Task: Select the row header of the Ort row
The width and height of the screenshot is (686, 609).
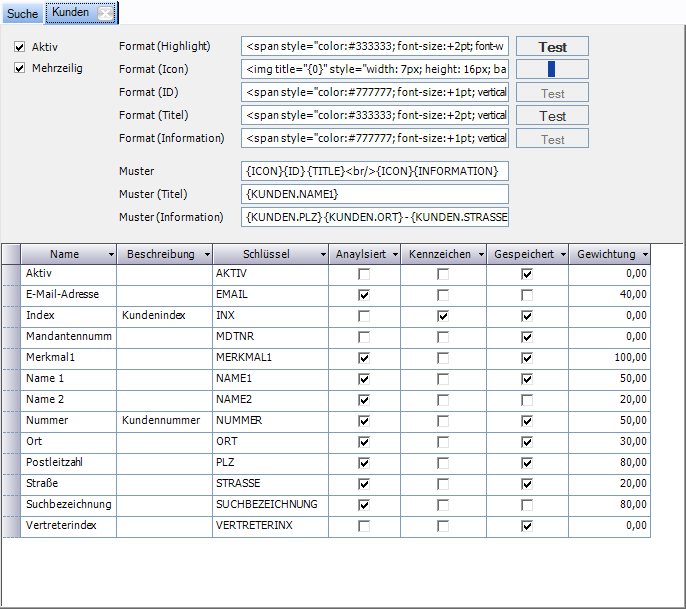Action: [11, 441]
